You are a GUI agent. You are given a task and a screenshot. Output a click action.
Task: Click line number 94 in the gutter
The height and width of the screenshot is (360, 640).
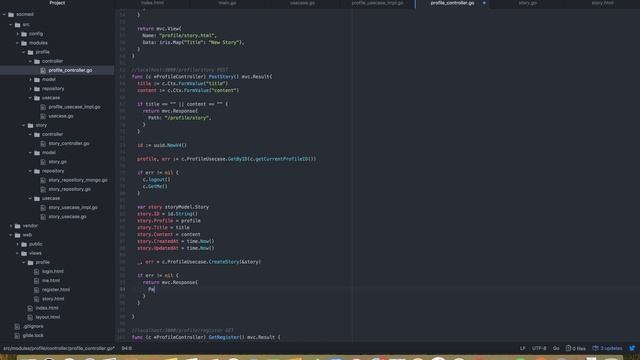coord(123,289)
